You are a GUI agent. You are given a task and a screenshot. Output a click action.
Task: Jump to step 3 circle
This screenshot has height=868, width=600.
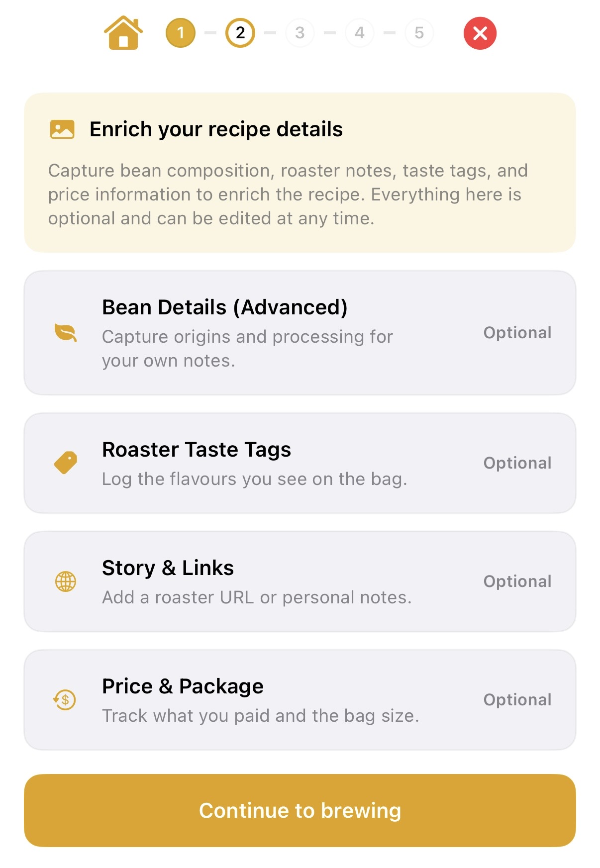coord(300,33)
